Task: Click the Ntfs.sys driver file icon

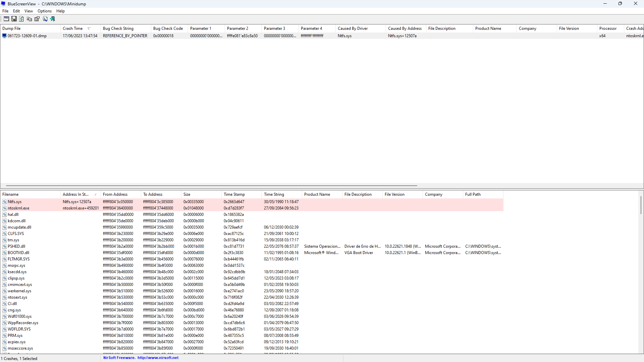Action: tap(4, 202)
